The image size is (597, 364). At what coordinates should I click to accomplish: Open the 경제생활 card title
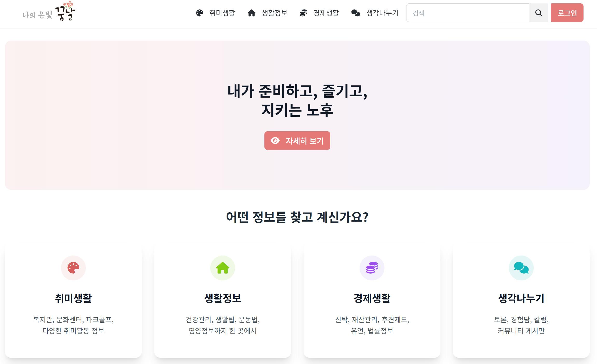[x=372, y=298]
